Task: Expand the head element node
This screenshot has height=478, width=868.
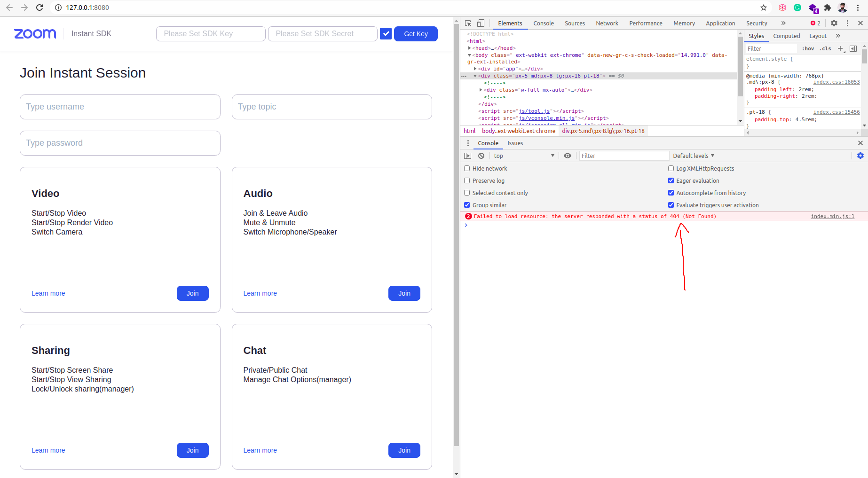Action: (469, 48)
